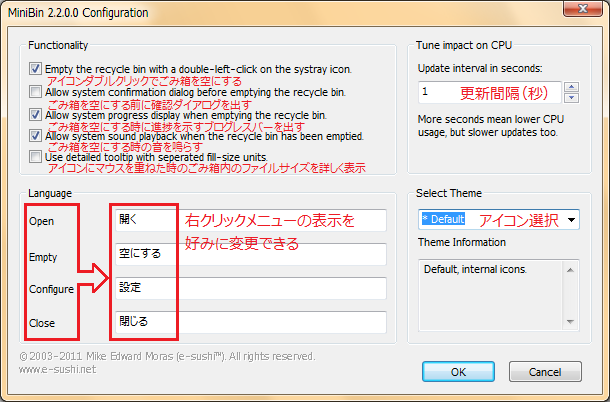Enable detailed tooltip with separated fill-size units

35,157
